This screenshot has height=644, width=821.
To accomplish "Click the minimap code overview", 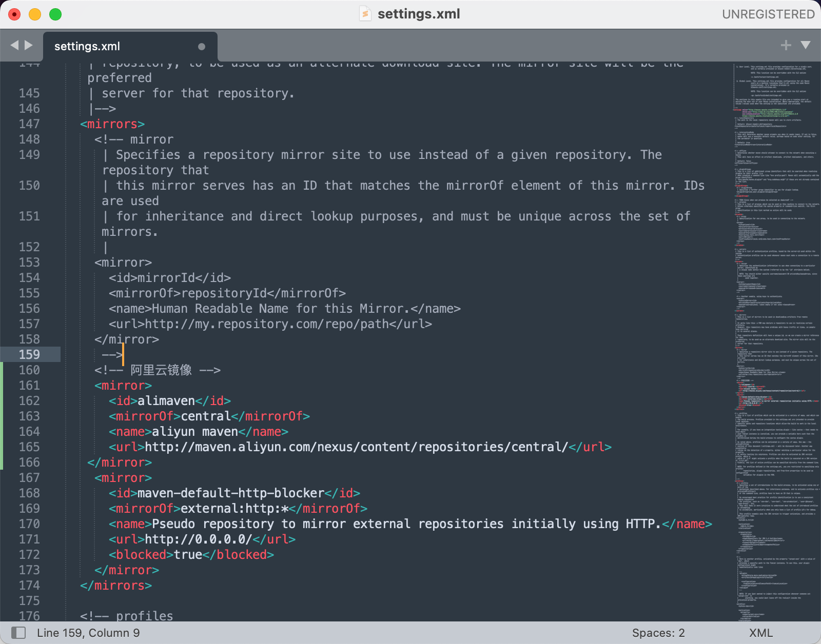I will click(775, 308).
